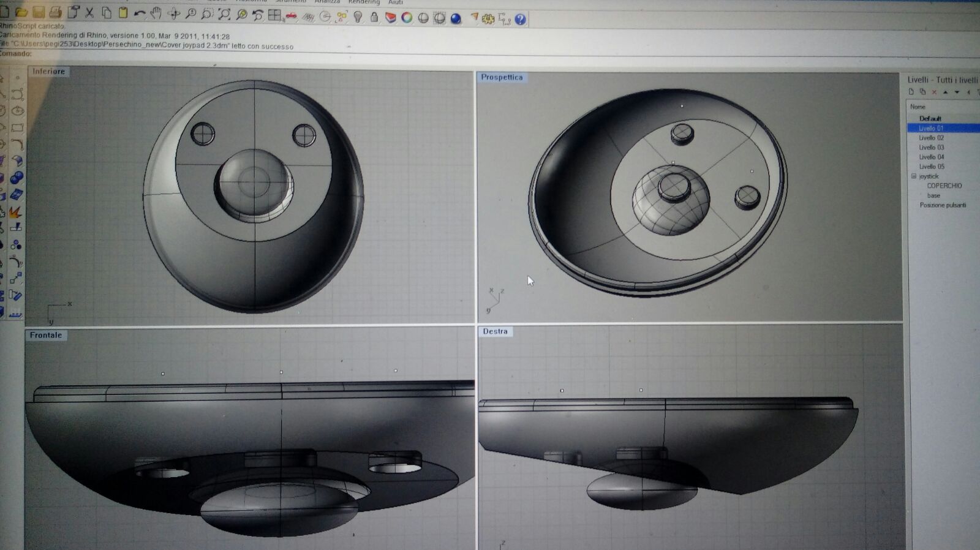Collapse the joystick layer group
Image resolution: width=980 pixels, height=550 pixels.
(914, 176)
